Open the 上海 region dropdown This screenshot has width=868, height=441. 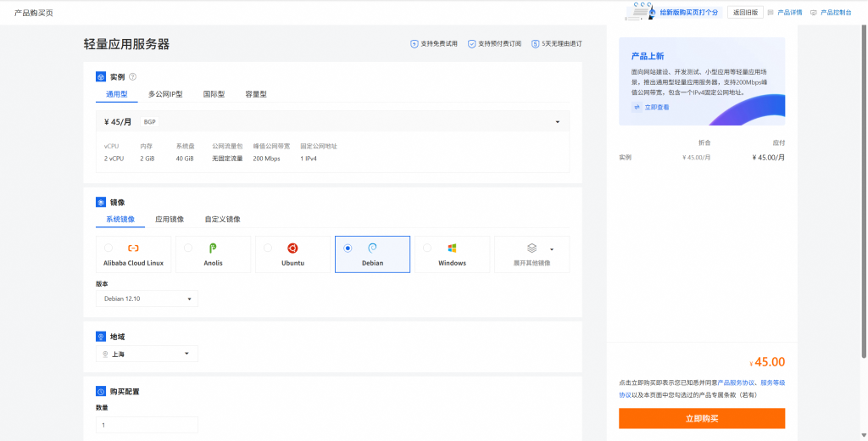147,354
